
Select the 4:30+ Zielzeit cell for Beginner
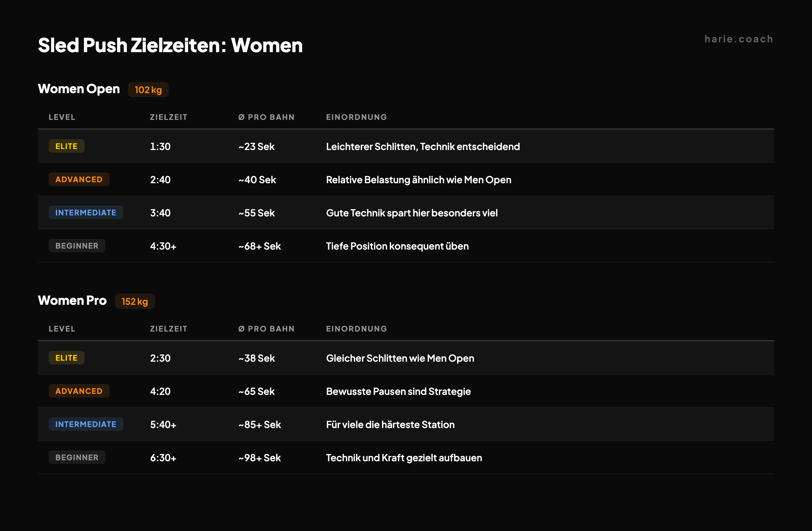pyautogui.click(x=163, y=246)
